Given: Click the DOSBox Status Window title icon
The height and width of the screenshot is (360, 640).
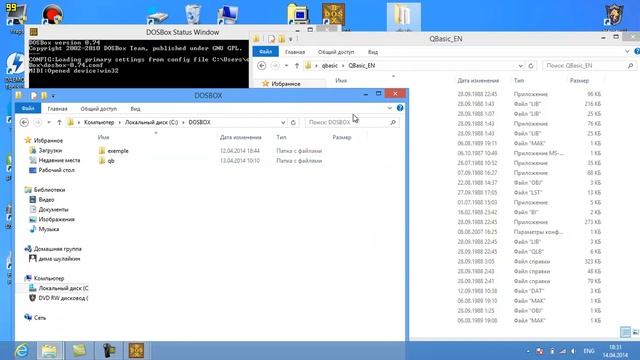Looking at the screenshot, I should [34, 32].
